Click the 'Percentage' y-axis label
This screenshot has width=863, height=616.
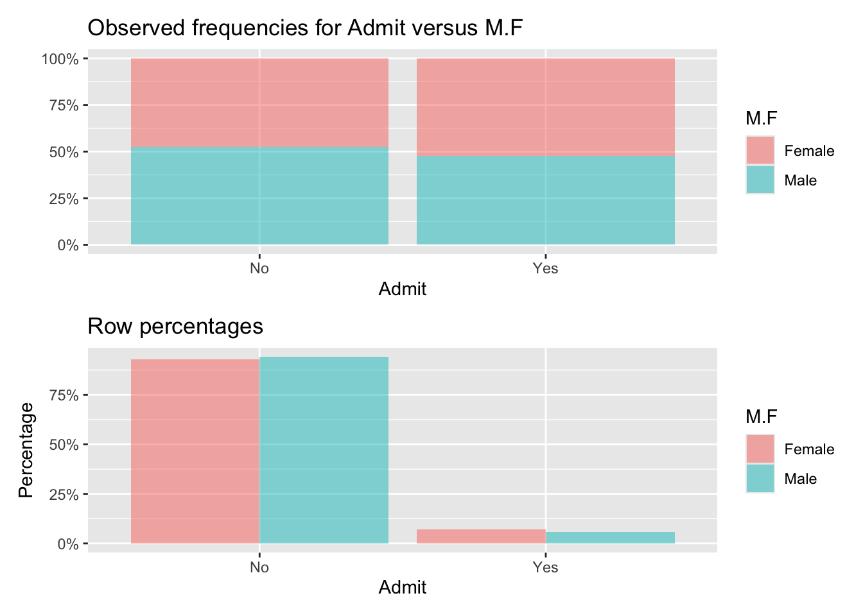click(26, 450)
